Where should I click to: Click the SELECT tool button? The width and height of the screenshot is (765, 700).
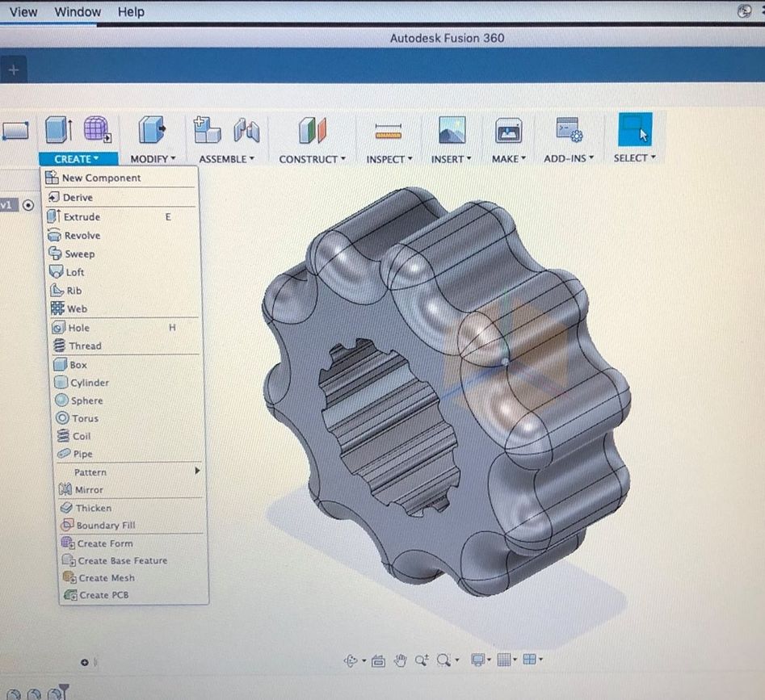click(634, 130)
